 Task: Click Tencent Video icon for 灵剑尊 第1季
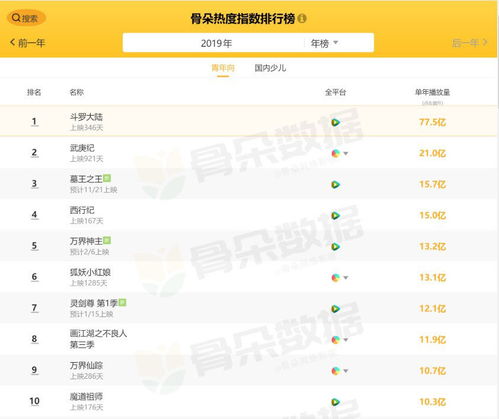(335, 309)
